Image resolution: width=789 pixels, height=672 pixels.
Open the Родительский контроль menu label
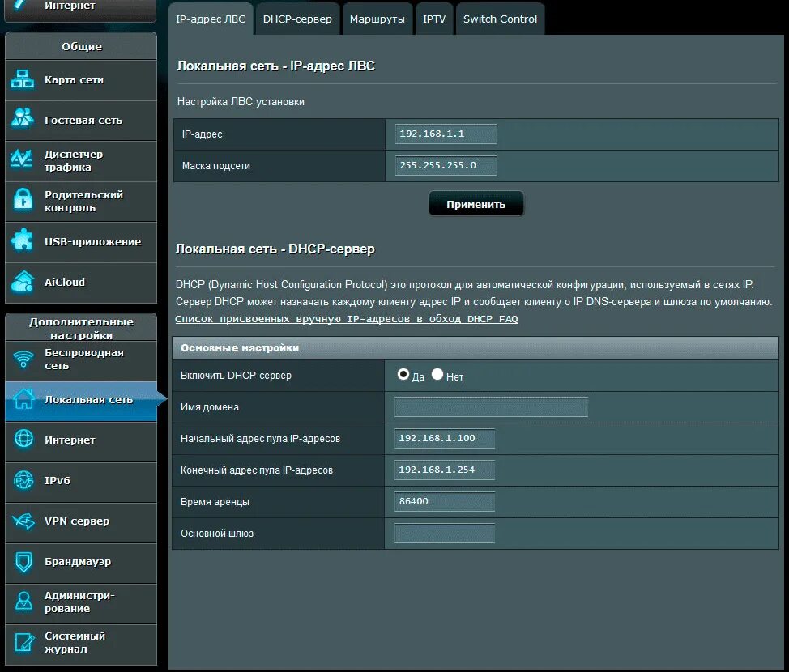[83, 202]
